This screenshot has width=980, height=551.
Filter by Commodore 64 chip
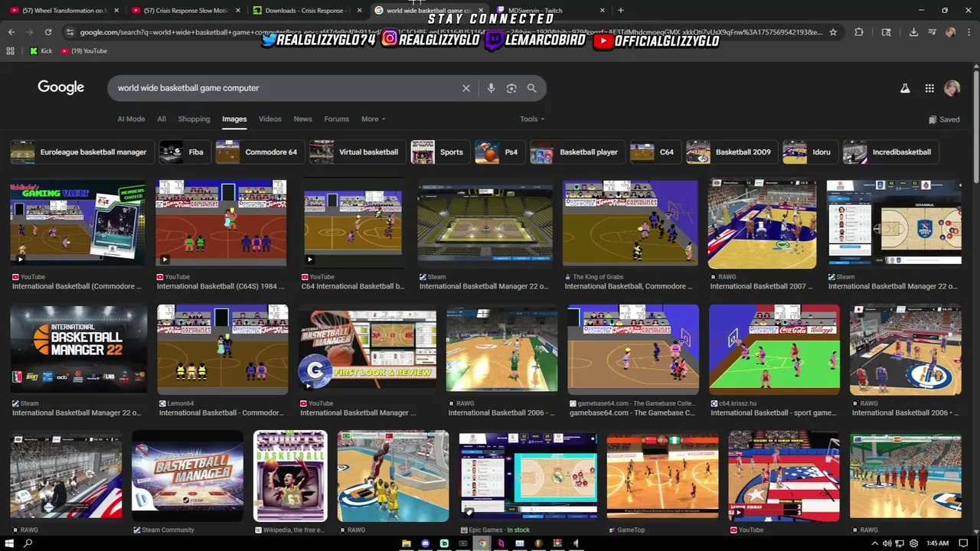[x=260, y=152]
